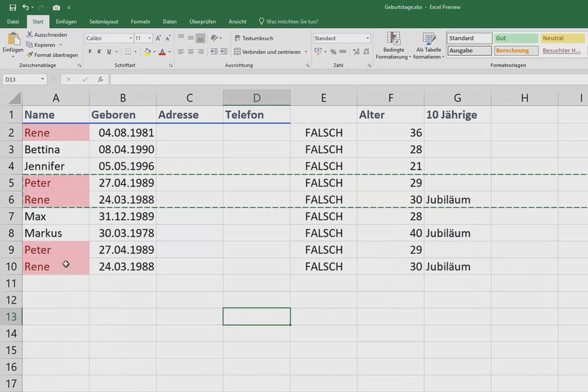Click the select-all corner triangle
588x392 pixels.
[x=14, y=98]
